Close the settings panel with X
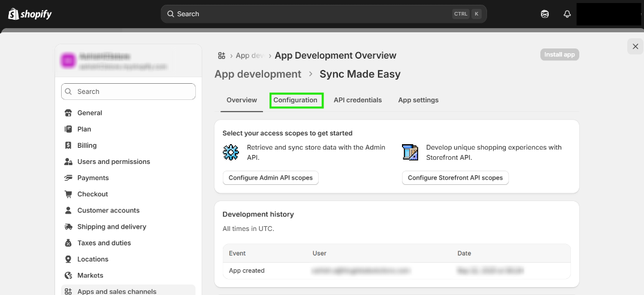This screenshot has height=295, width=644. coord(635,47)
